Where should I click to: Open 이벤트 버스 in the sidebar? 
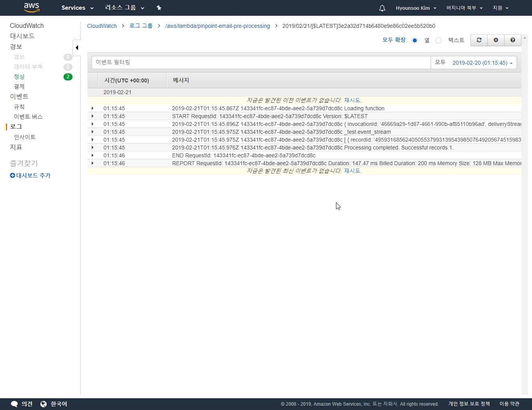pyautogui.click(x=28, y=117)
